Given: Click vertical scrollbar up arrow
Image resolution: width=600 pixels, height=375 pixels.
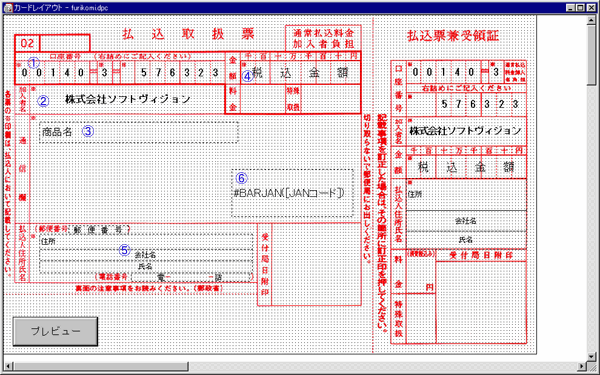Looking at the screenshot, I should pyautogui.click(x=592, y=21).
